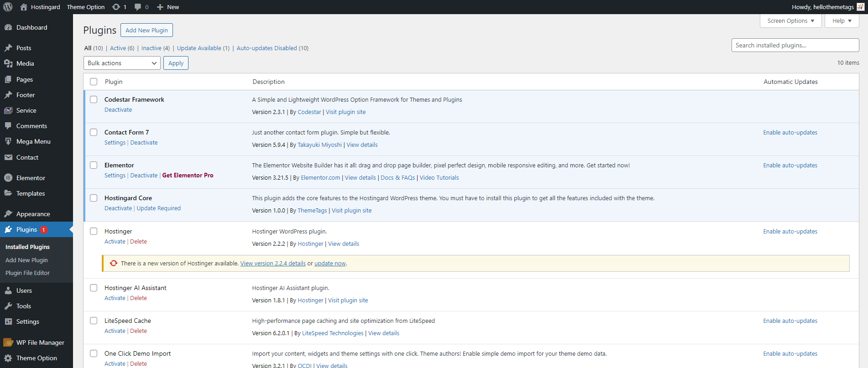Viewport: 868px width, 368px height.
Task: Filter plugins by Update Available (1)
Action: click(x=203, y=48)
